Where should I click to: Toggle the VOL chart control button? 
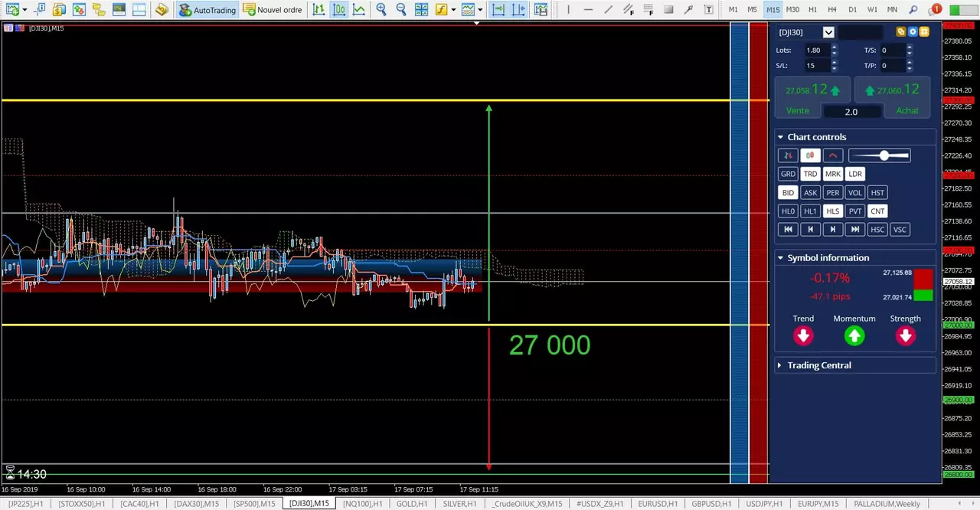(x=854, y=193)
